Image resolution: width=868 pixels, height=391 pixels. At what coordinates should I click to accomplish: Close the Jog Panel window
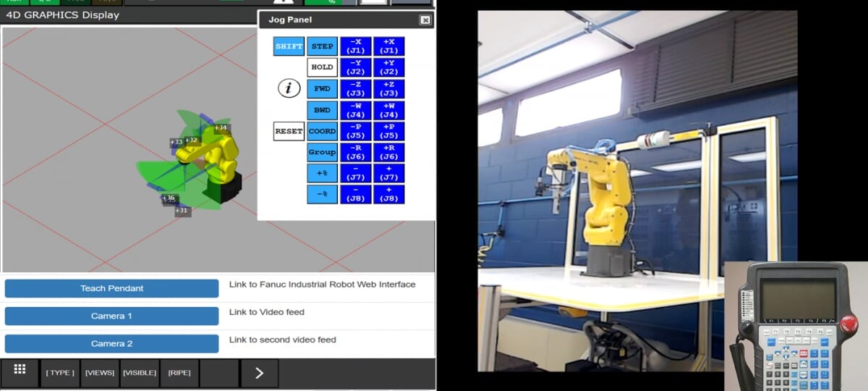pos(425,20)
